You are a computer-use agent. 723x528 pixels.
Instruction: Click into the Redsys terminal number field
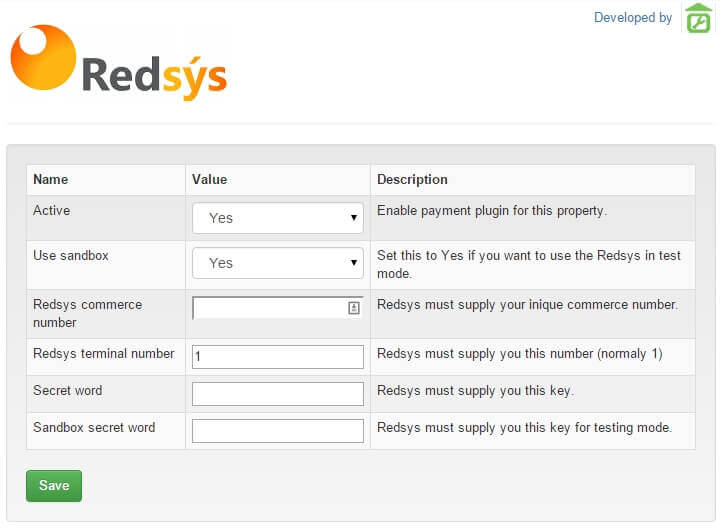(x=277, y=357)
